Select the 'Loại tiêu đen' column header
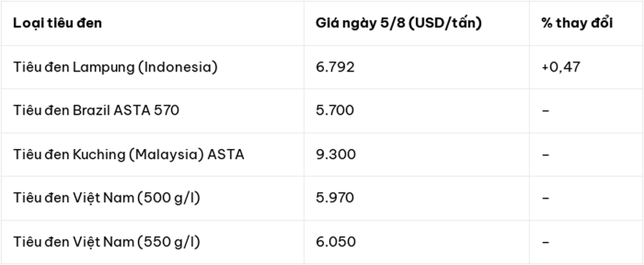Screen dimensions: 644x265 tap(57, 23)
